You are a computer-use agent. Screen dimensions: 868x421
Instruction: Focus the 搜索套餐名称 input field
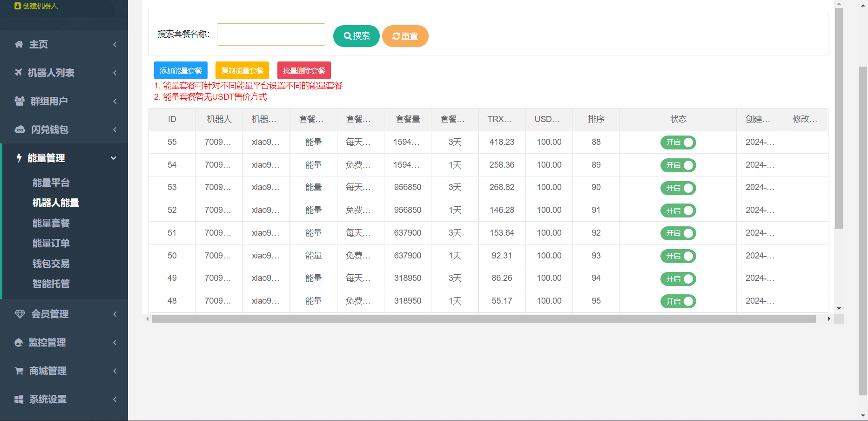point(271,34)
